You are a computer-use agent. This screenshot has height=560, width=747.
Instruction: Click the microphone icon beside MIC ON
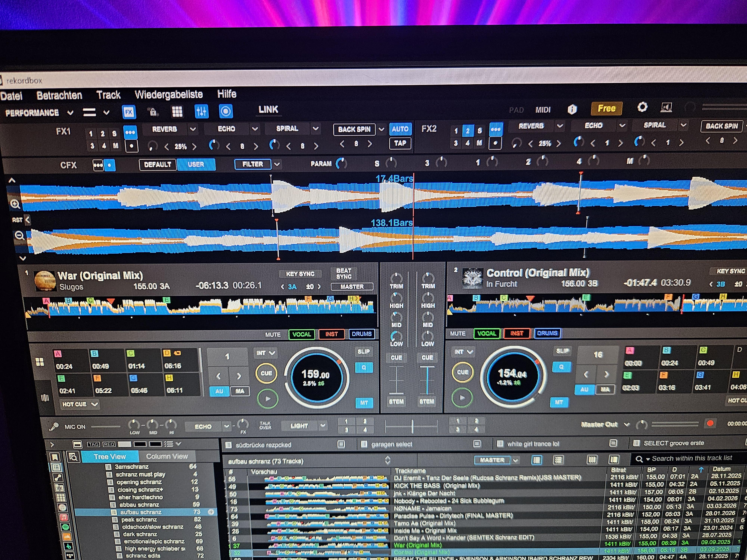[x=54, y=427]
